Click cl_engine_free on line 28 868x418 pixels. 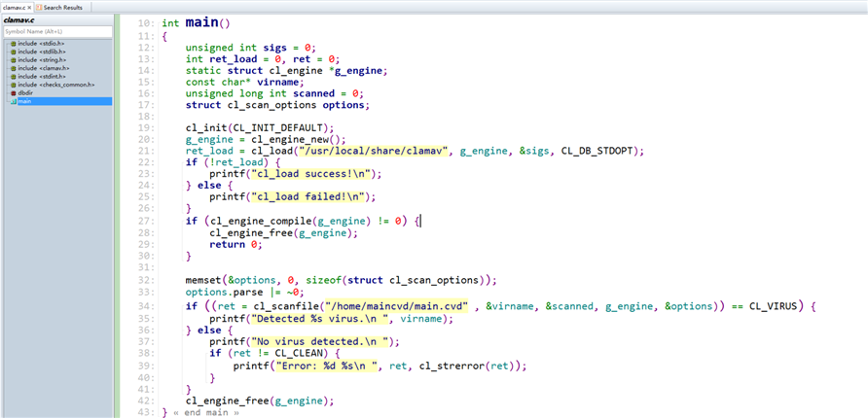(251, 232)
